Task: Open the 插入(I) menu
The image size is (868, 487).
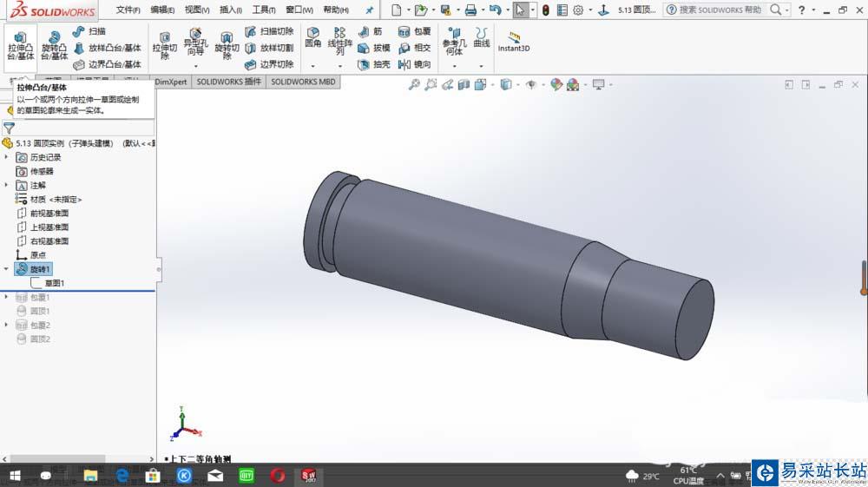Action: 230,10
